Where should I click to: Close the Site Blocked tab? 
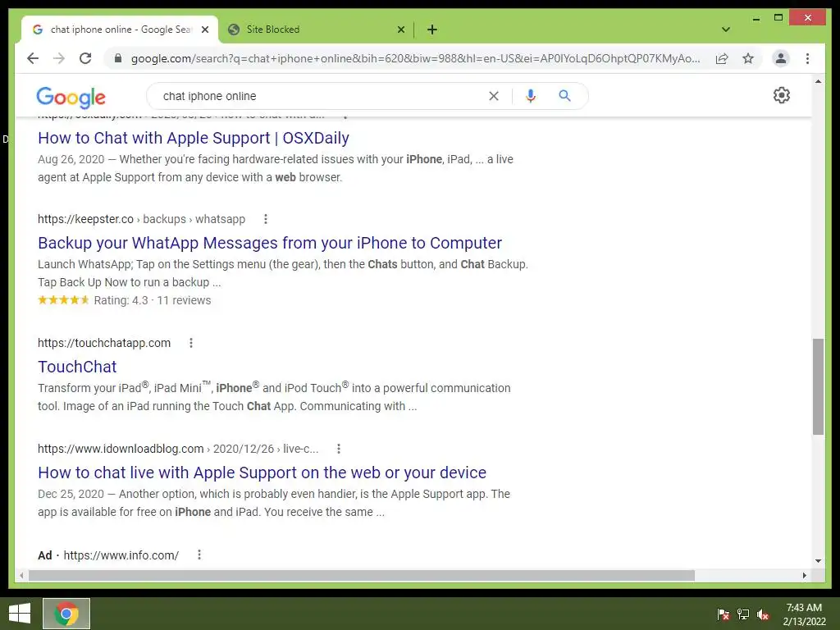tap(400, 30)
